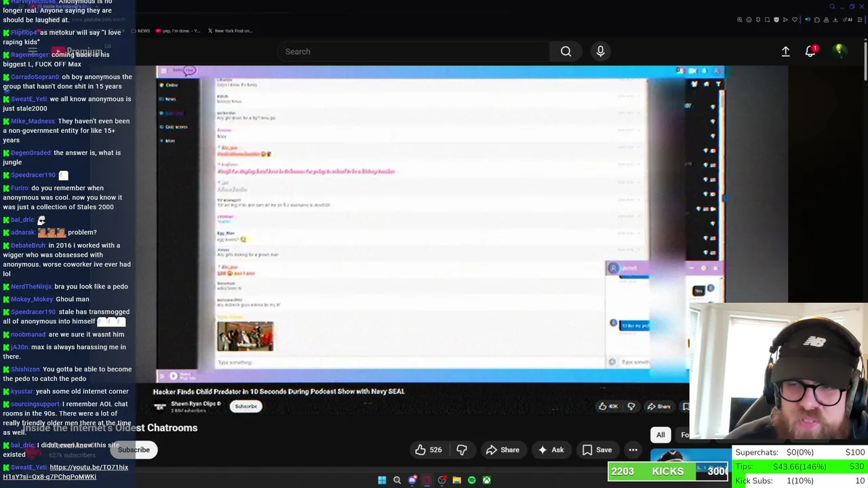Click chat username sourcingsupport
Screen dimensions: 868x488
click(x=35, y=405)
